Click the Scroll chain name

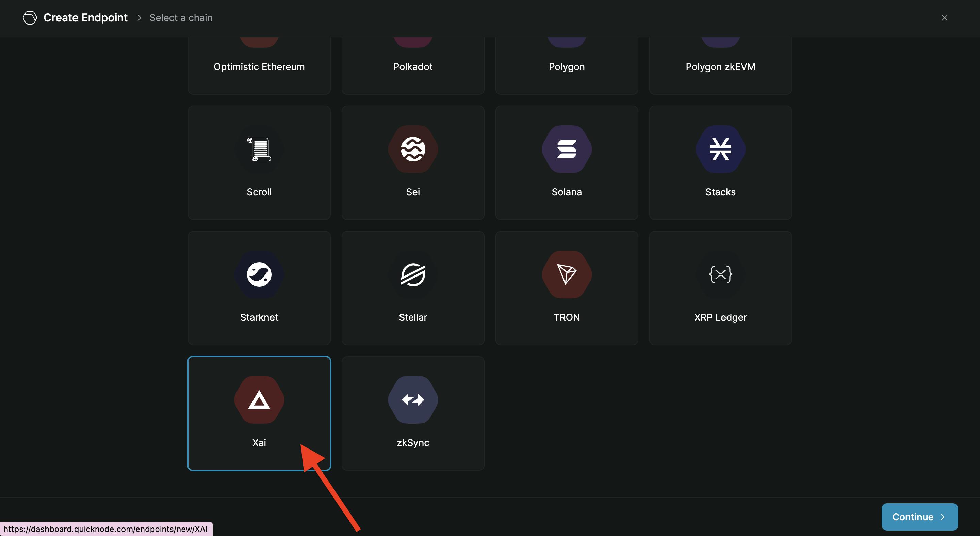(x=259, y=192)
